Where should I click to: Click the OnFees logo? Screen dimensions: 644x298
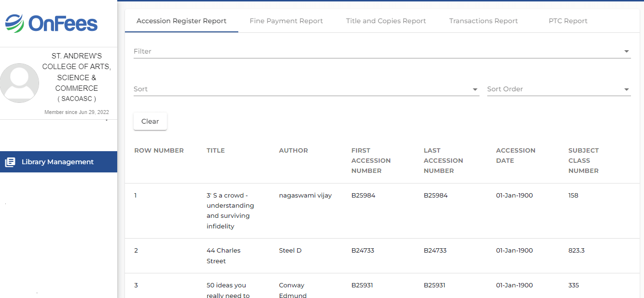tap(52, 23)
